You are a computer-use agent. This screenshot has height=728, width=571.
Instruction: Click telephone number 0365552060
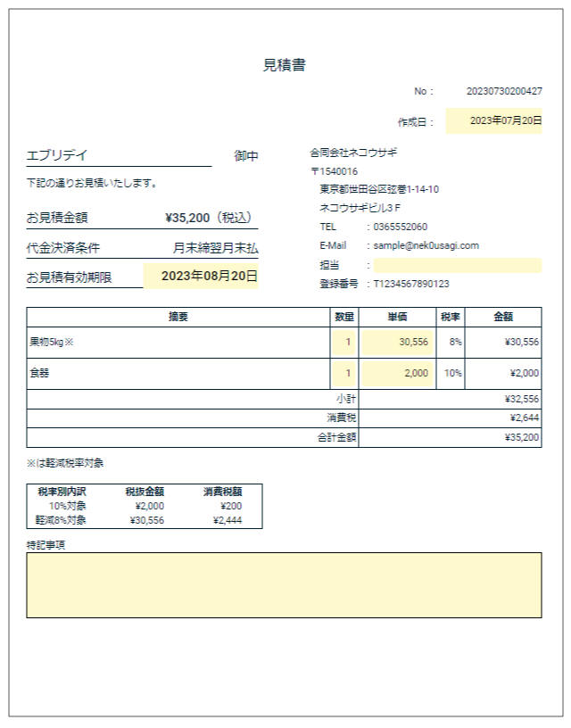[401, 227]
